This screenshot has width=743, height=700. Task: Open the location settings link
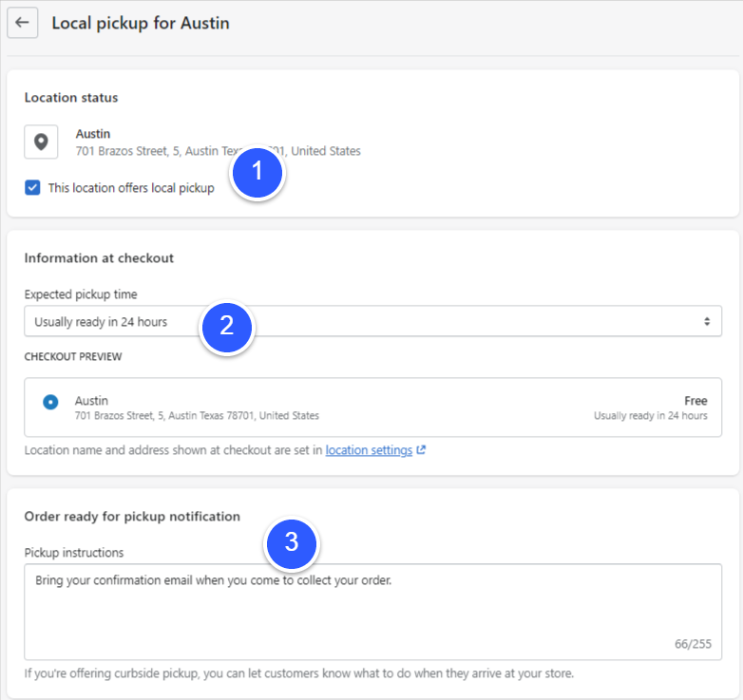pyautogui.click(x=369, y=450)
